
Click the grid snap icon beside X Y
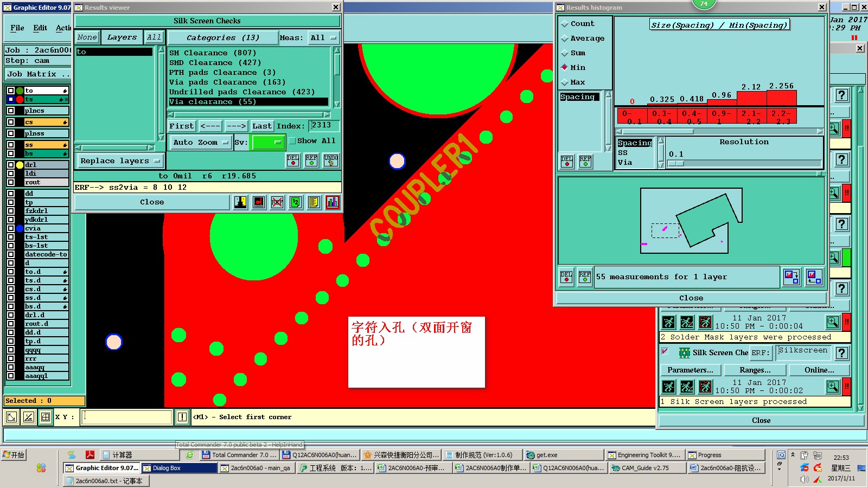click(46, 417)
